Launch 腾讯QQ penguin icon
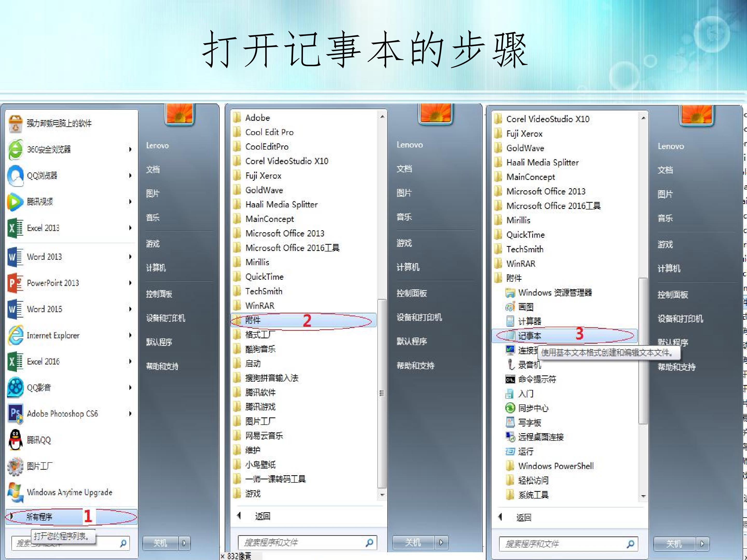Viewport: 747px width, 560px height. pyautogui.click(x=16, y=440)
